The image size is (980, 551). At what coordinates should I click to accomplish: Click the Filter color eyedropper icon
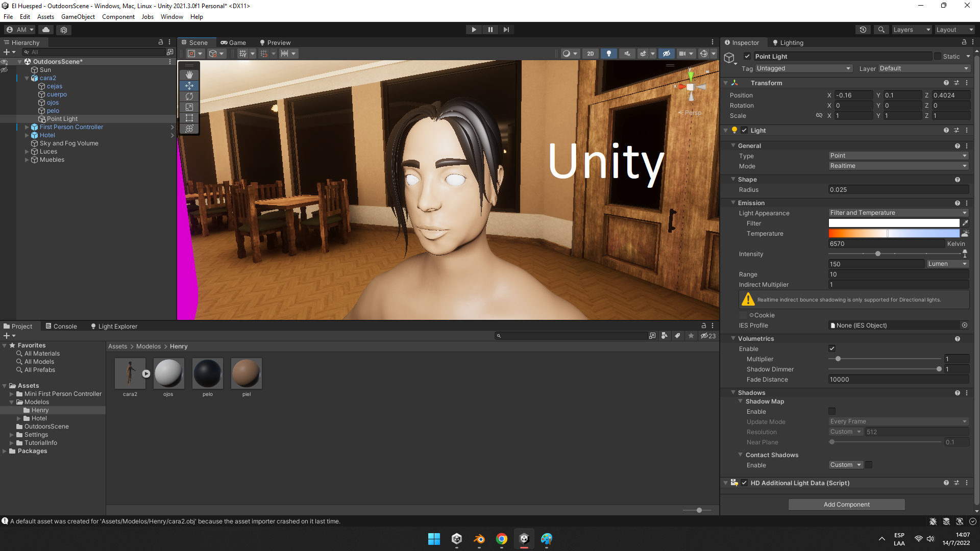tap(965, 223)
